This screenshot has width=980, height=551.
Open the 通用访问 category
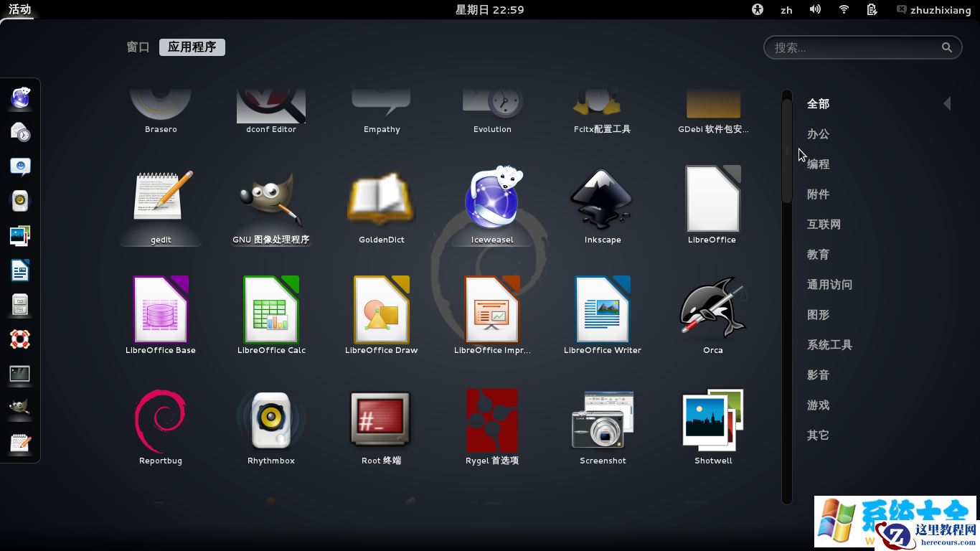point(830,285)
